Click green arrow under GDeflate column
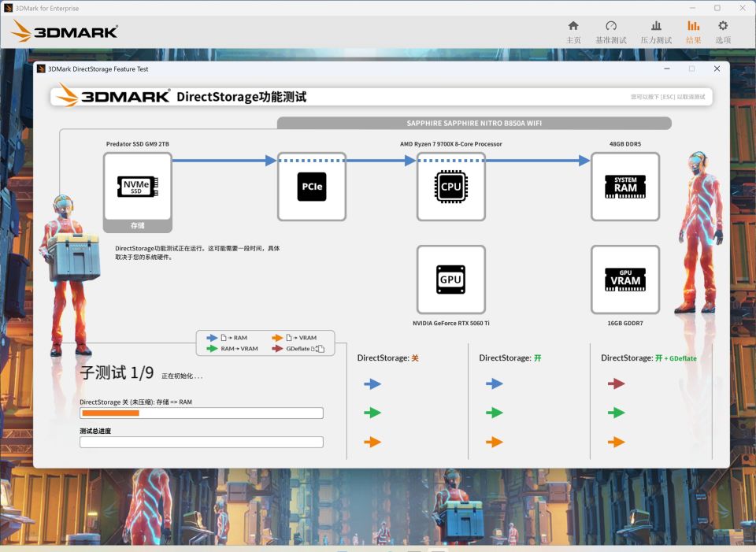This screenshot has height=552, width=756. (616, 413)
